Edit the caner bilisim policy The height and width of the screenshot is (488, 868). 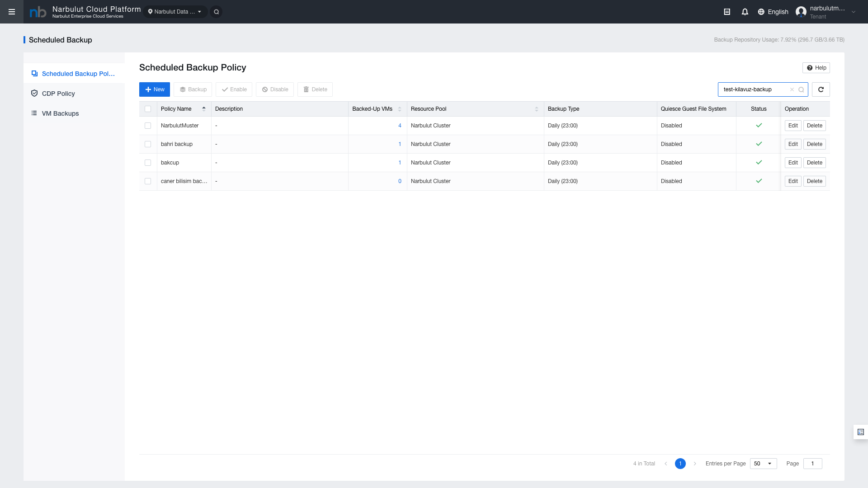click(x=793, y=181)
